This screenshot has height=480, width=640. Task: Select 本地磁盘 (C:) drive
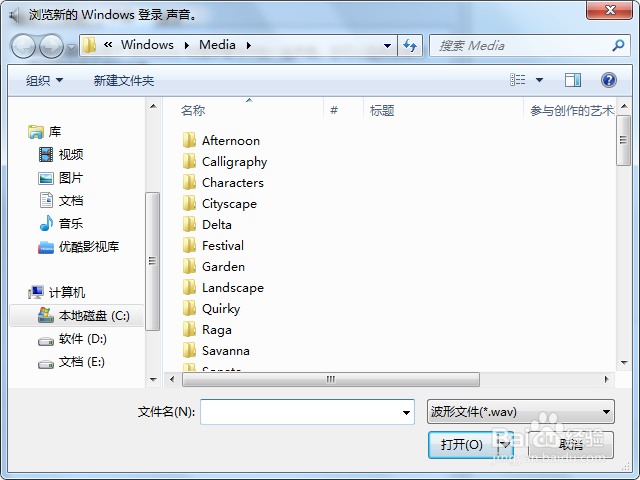pyautogui.click(x=77, y=316)
